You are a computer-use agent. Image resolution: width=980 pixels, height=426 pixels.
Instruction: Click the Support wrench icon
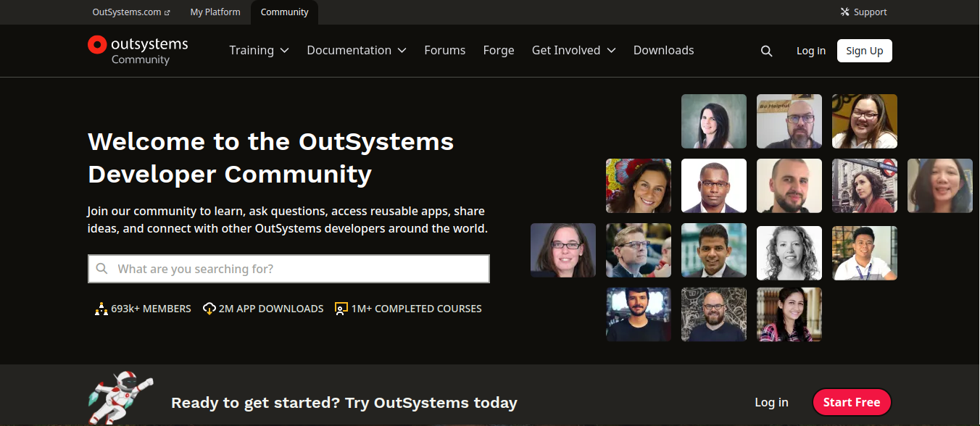click(844, 12)
